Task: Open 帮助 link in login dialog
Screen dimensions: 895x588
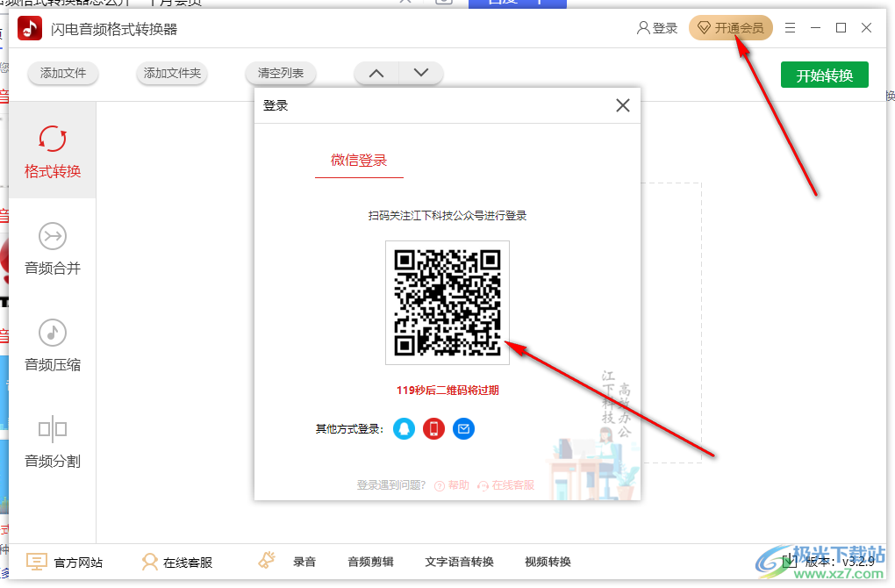Action: [452, 485]
